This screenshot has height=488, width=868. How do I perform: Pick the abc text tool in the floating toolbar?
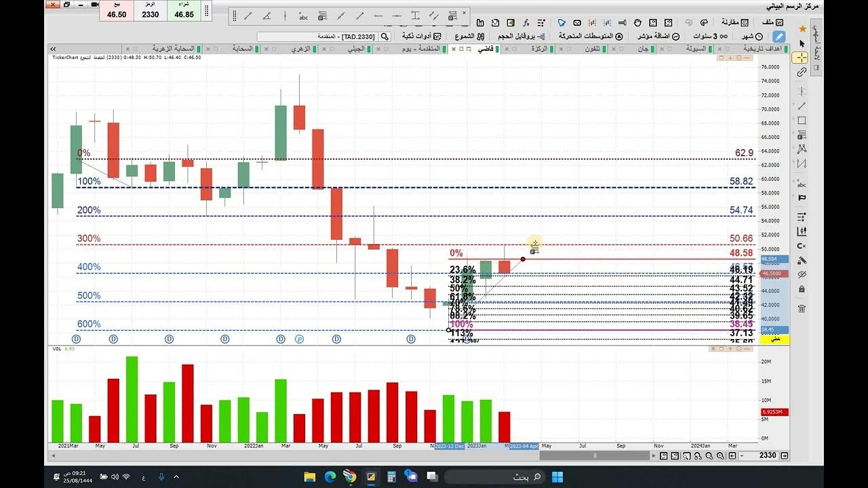303,16
